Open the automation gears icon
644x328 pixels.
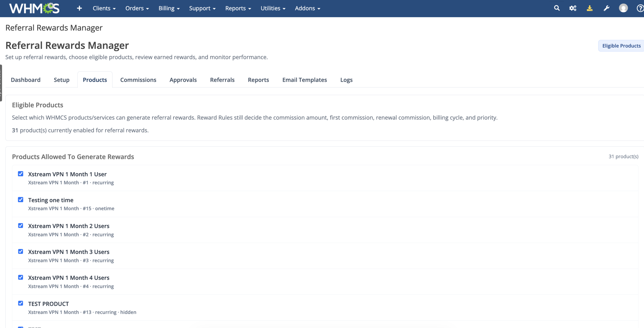[x=573, y=8]
